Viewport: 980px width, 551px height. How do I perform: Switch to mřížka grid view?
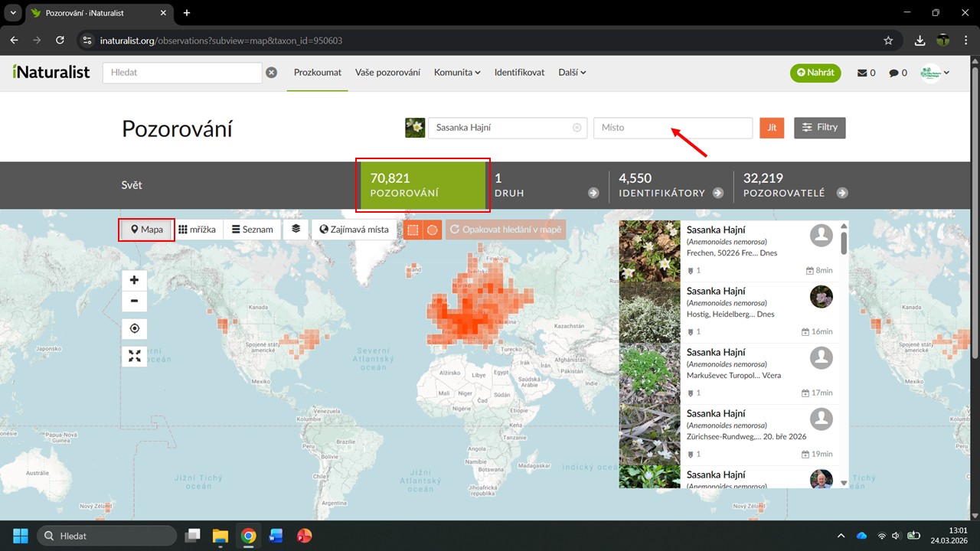coord(198,230)
